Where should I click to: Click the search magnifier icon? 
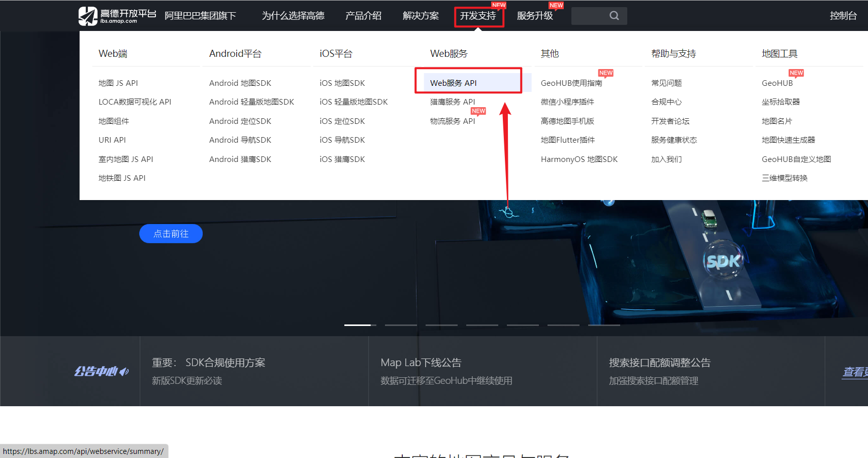[614, 16]
